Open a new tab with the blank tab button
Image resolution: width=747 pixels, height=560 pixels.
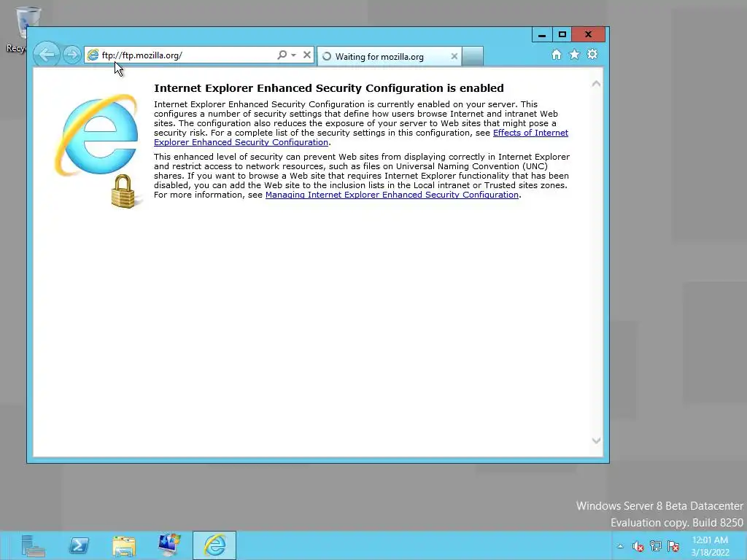(473, 56)
